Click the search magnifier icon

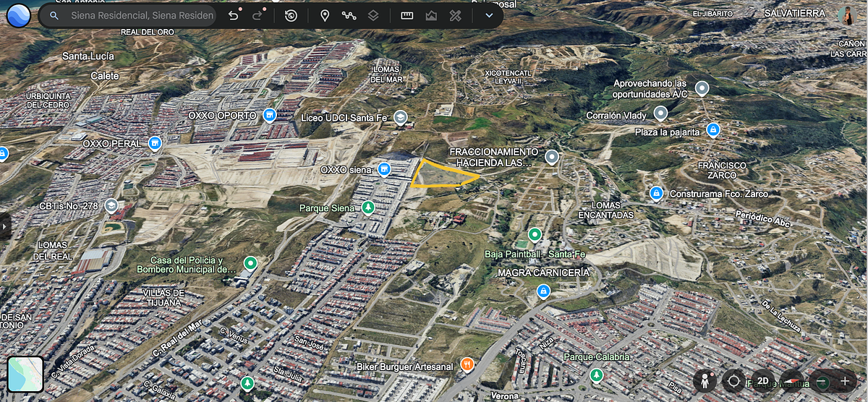pyautogui.click(x=54, y=15)
